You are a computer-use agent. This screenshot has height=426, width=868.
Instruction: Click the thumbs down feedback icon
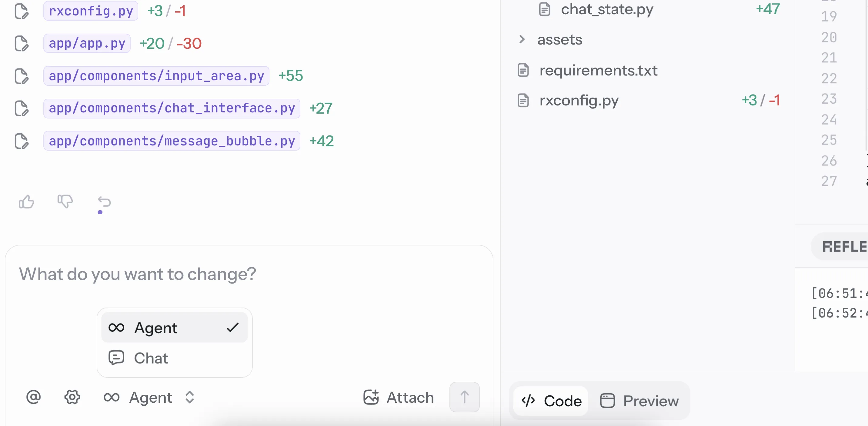(x=65, y=202)
